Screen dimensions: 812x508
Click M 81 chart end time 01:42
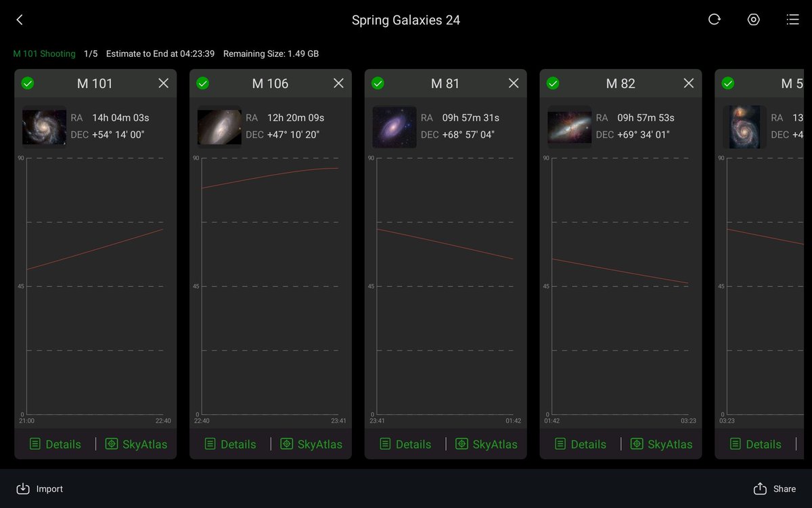514,421
